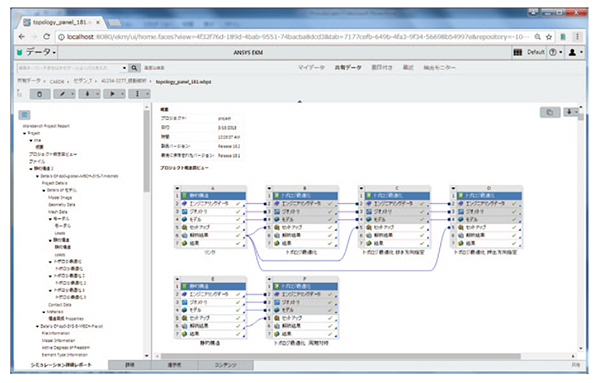Select Project Details in the tree
The image size is (600, 383).
pos(54,183)
